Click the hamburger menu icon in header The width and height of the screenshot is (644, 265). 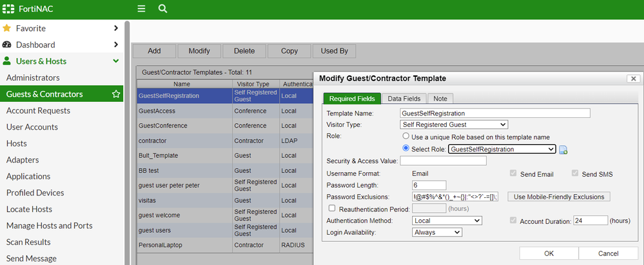pyautogui.click(x=141, y=9)
